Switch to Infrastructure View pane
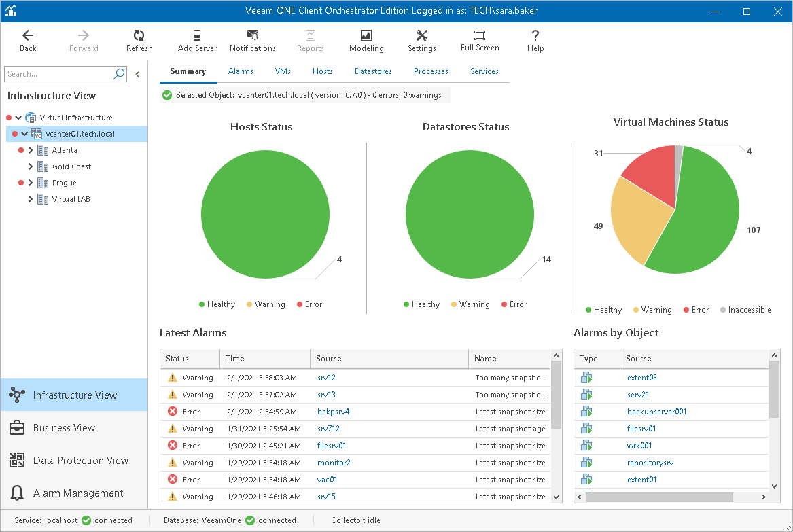 coord(74,395)
